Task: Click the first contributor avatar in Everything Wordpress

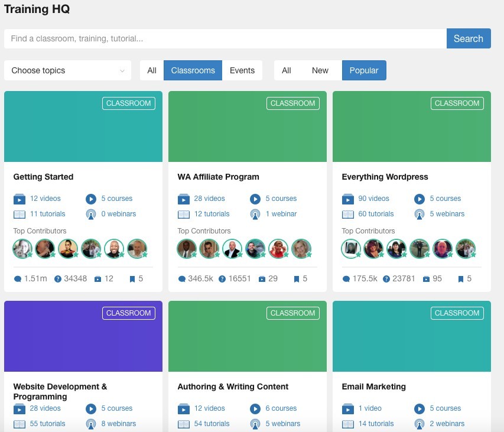Action: coord(351,249)
